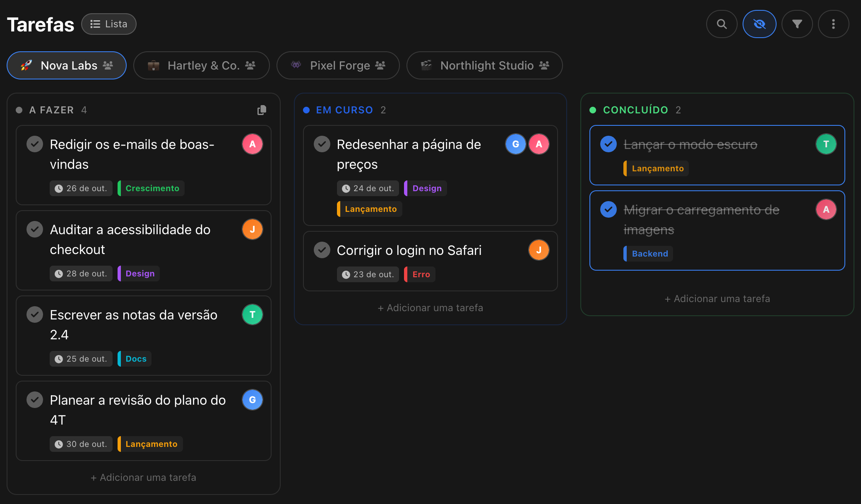Select the Pixel Forge workspace tab

(x=338, y=65)
